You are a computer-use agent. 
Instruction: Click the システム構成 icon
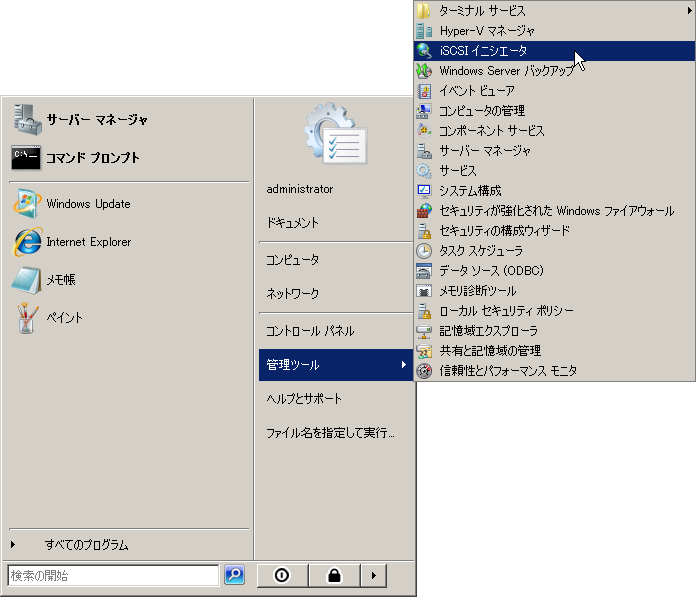424,190
